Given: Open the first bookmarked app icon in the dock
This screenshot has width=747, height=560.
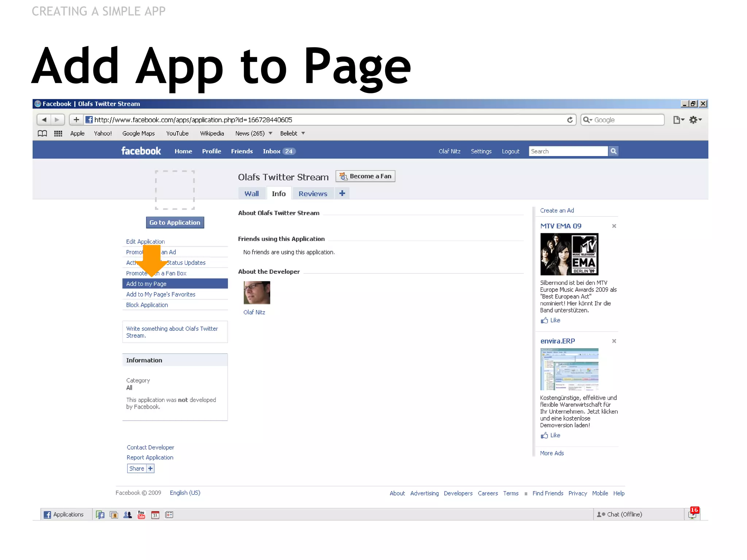Looking at the screenshot, I should point(100,514).
